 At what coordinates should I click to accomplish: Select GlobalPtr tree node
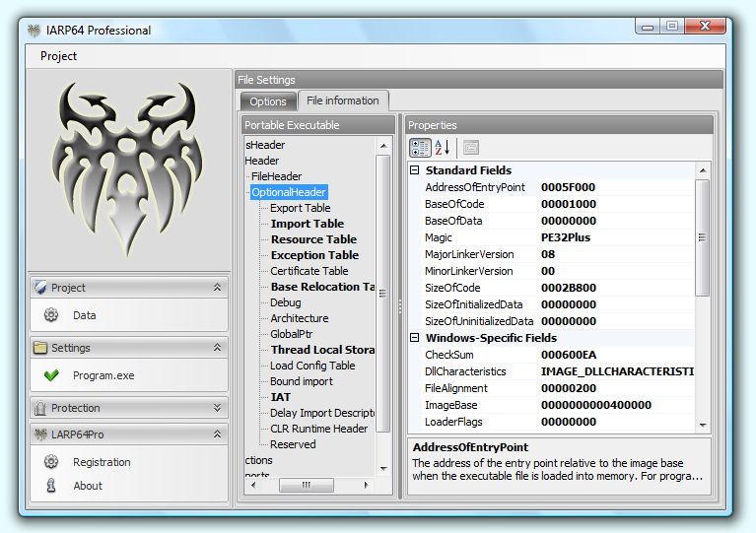point(291,334)
